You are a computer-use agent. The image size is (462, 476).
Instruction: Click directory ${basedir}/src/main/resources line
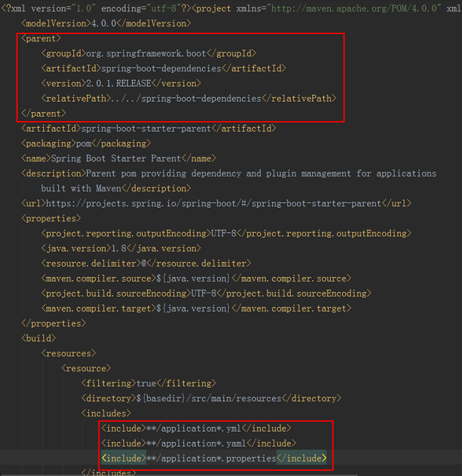click(211, 399)
